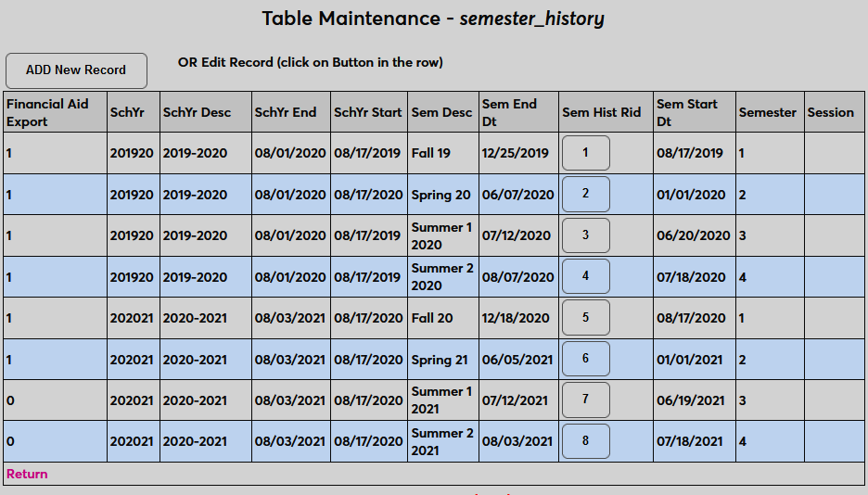Click the empty Session cell in Fall 19 row
868x495 pixels.
click(834, 153)
